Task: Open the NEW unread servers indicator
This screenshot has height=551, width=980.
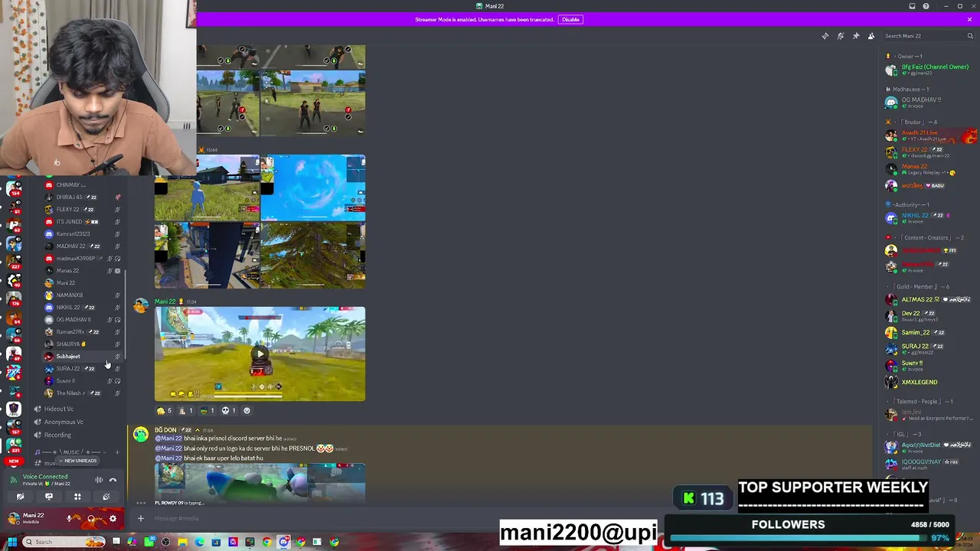Action: (x=14, y=461)
